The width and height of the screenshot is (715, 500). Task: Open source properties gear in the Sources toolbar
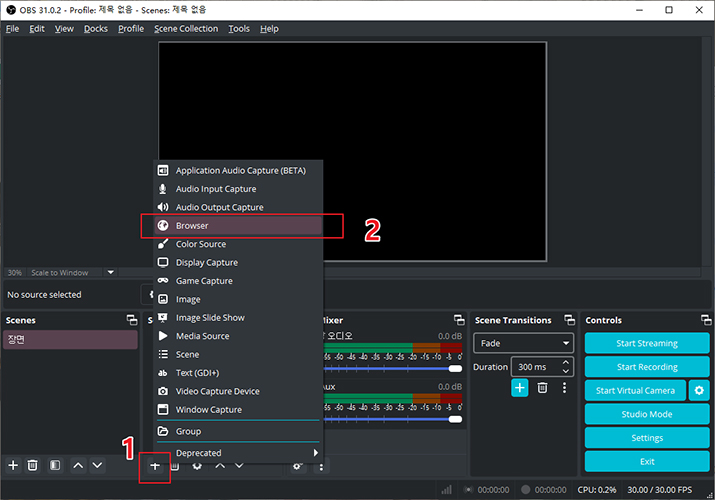pyautogui.click(x=197, y=466)
